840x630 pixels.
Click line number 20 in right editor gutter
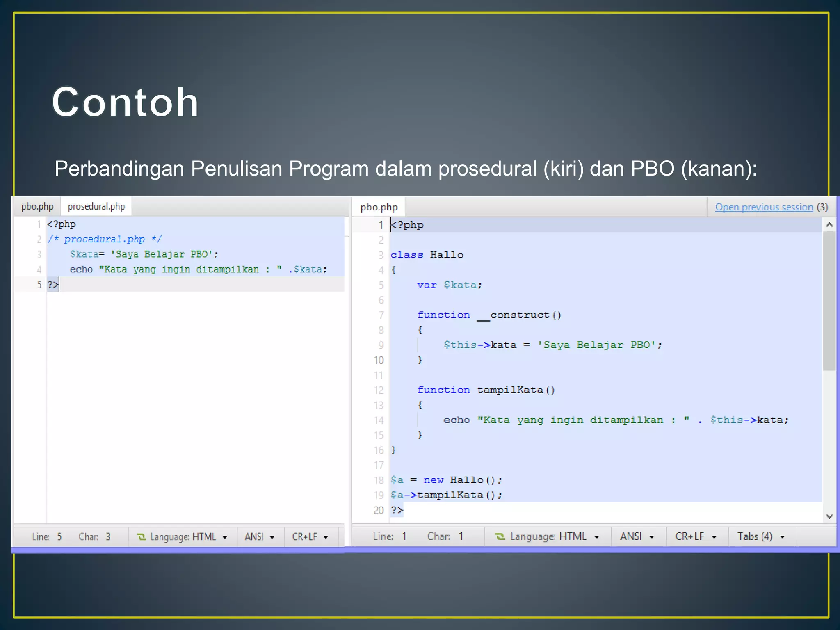click(379, 510)
